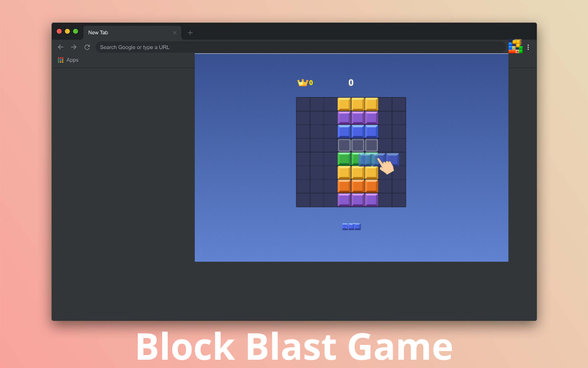588x368 pixels.
Task: Click the green block on the game grid
Action: pyautogui.click(x=344, y=159)
